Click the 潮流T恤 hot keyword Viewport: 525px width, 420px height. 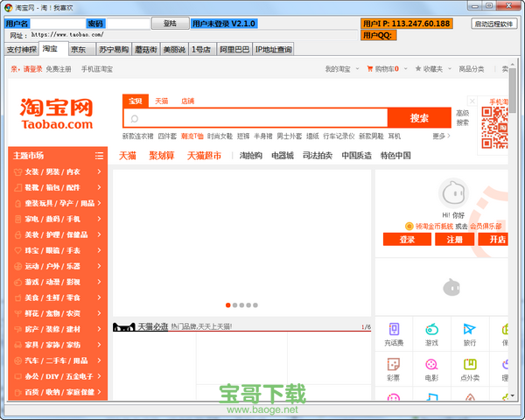point(192,136)
